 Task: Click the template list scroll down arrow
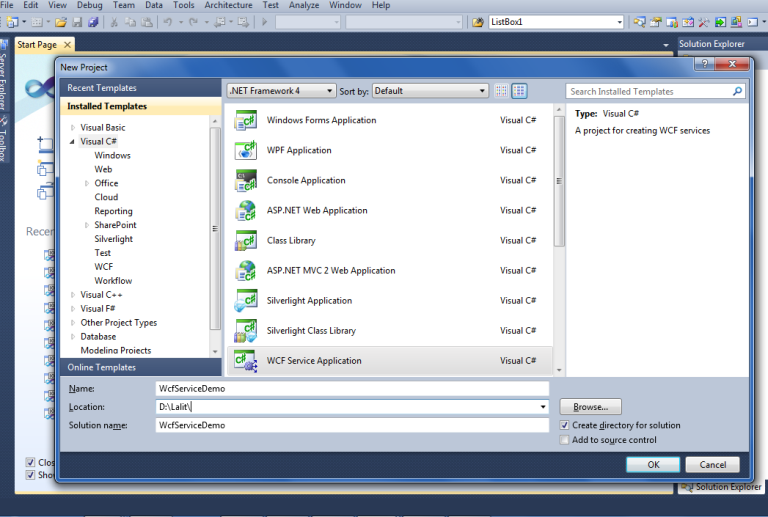559,371
